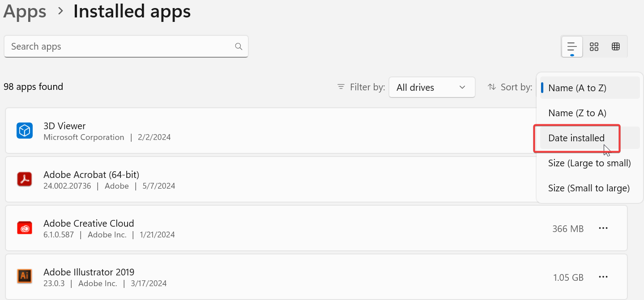The height and width of the screenshot is (300, 644).
Task: Open more options for Adobe Creative Cloud
Action: tap(603, 228)
